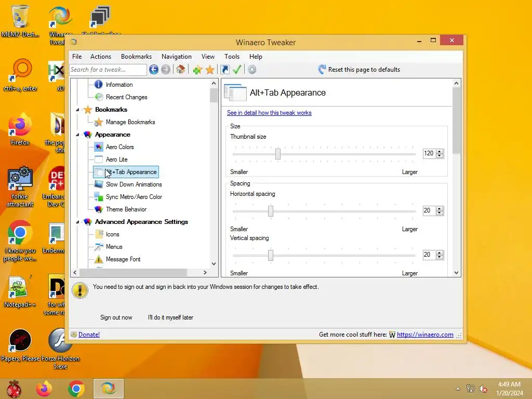Image resolution: width=532 pixels, height=399 pixels.
Task: Click the Search for a tweak field
Action: click(x=108, y=70)
